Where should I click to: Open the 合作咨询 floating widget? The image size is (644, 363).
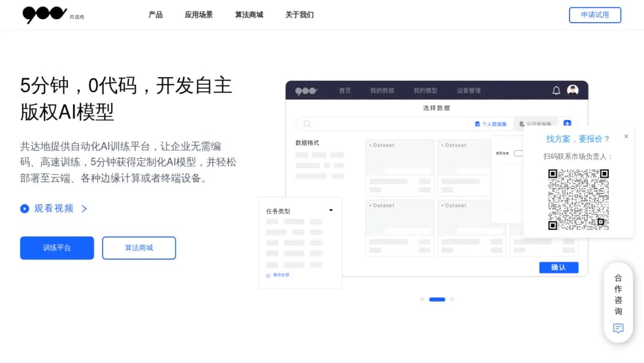[618, 302]
